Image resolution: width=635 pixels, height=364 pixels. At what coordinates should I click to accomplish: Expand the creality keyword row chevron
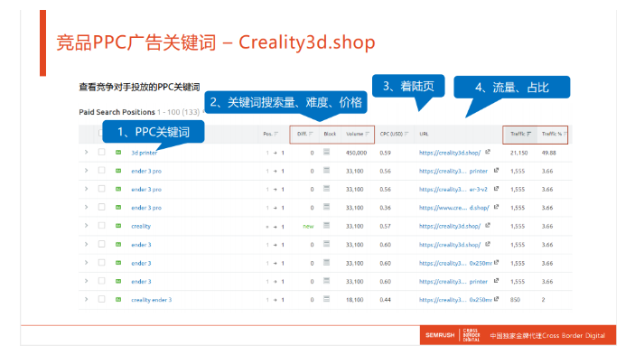coord(86,226)
